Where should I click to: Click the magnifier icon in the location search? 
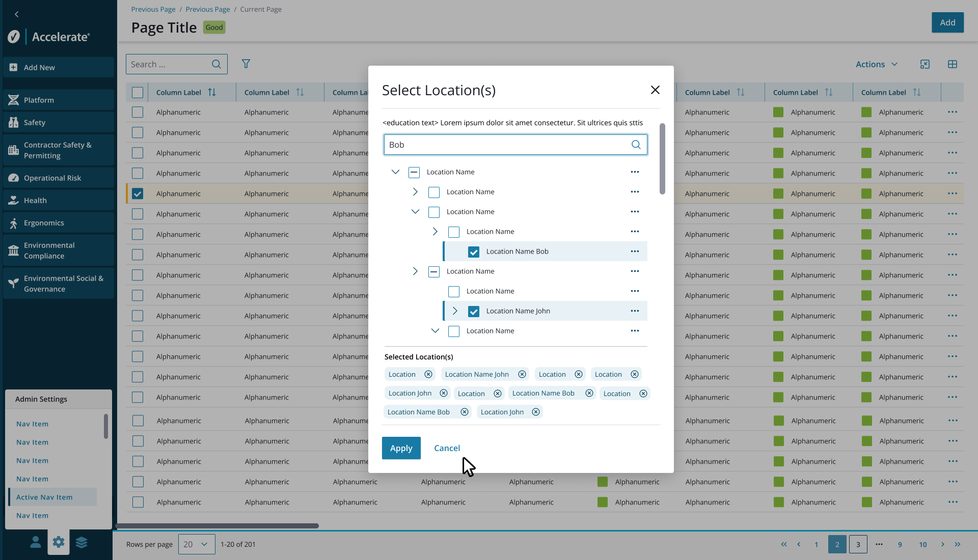(x=636, y=145)
